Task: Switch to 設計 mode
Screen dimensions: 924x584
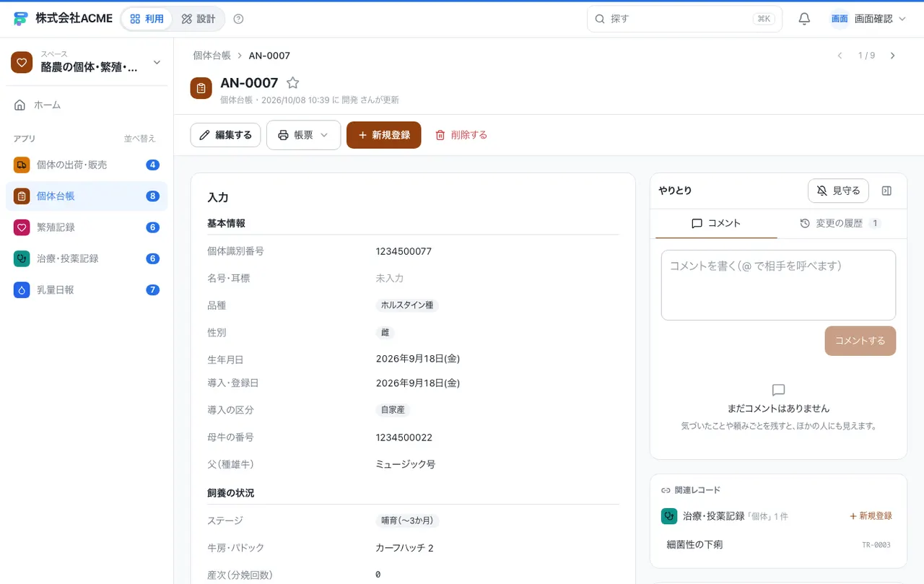Action: [199, 19]
